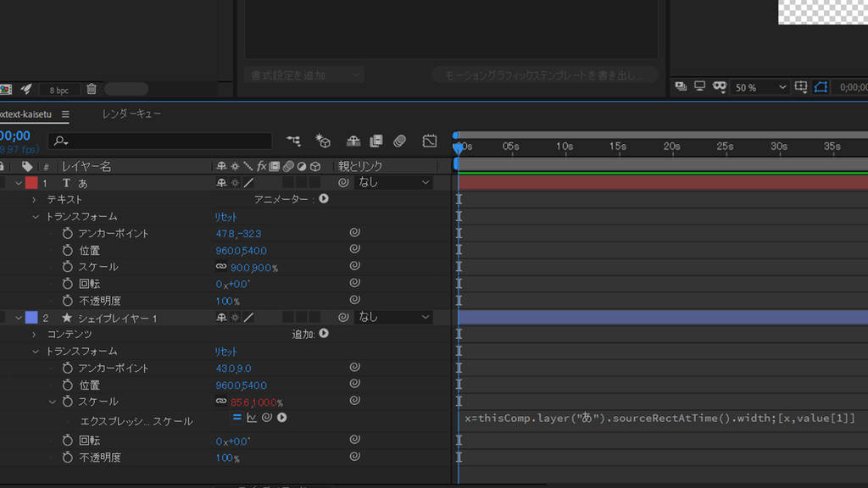This screenshot has height=488, width=868.
Task: Open grid and guide options icon
Action: [x=800, y=87]
